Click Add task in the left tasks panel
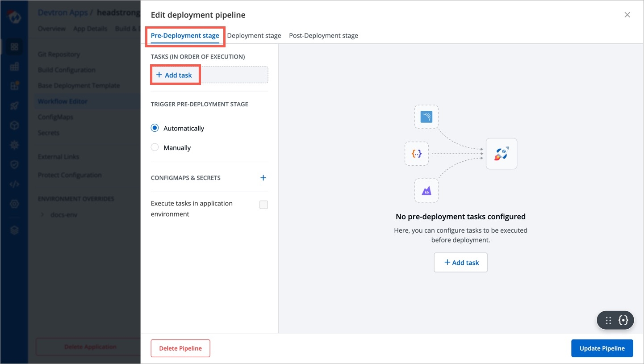Image resolution: width=644 pixels, height=364 pixels. coord(174,75)
